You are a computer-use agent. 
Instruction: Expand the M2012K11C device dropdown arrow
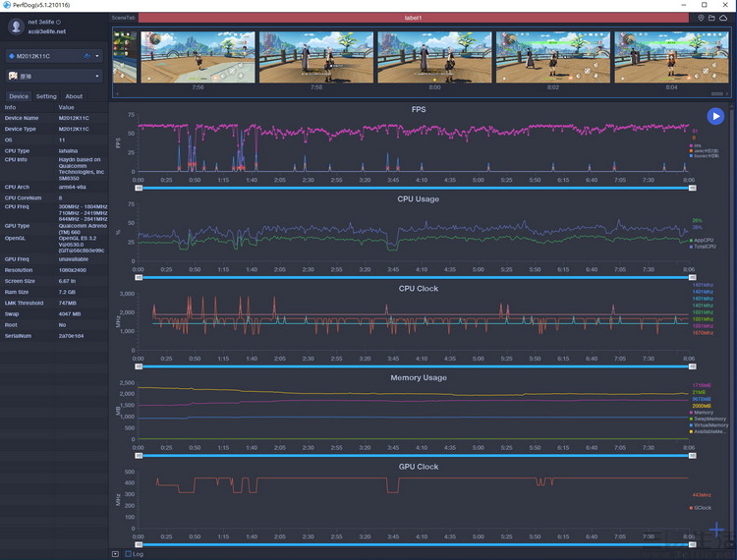(97, 56)
